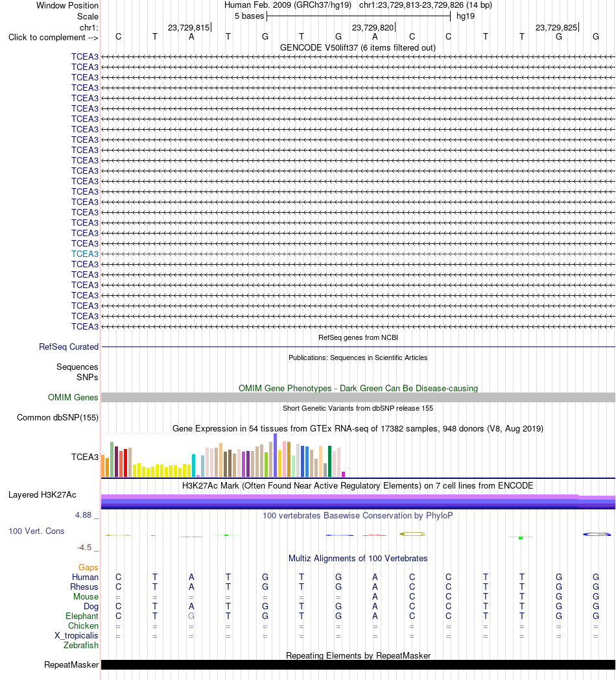The height and width of the screenshot is (680, 616).
Task: Open "Repeating Elements by RepeatMasker" track title
Action: [x=358, y=656]
